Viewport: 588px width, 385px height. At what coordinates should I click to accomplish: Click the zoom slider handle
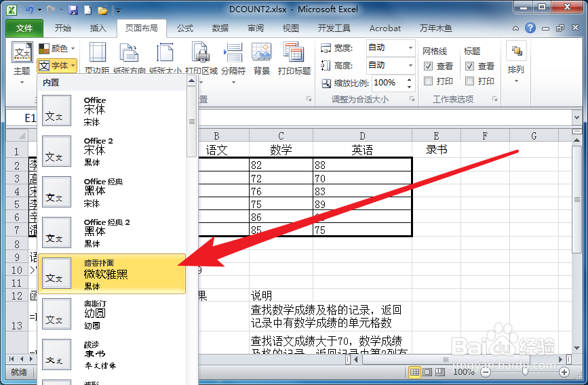(x=525, y=372)
